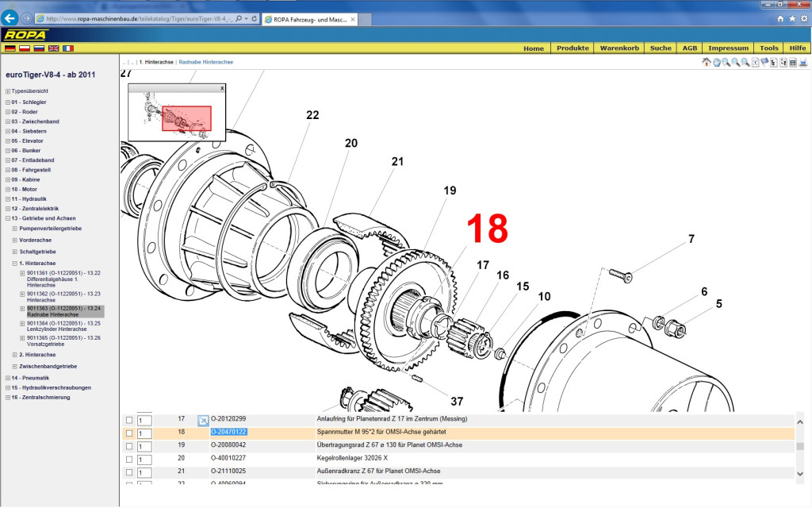Click the Radnabe Hinterachse breadcrumb link
812x508 pixels.
tap(205, 62)
